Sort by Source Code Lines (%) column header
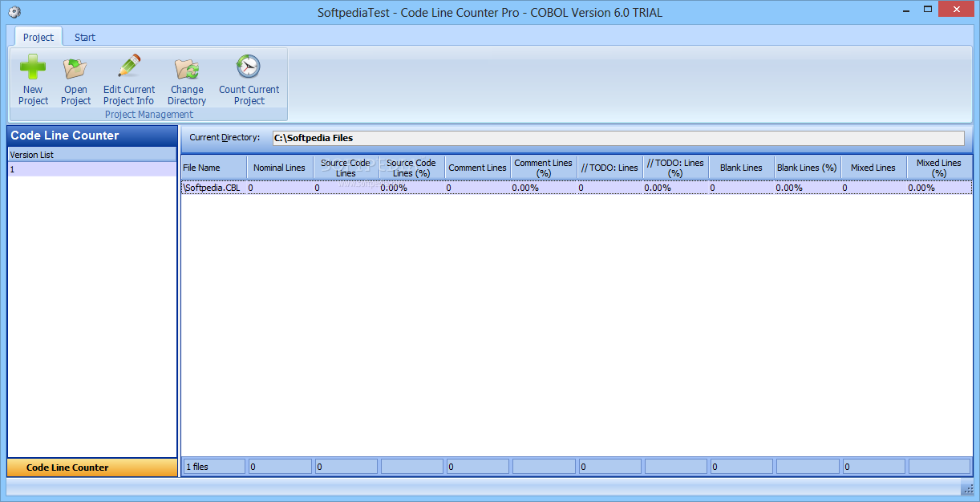 [x=411, y=168]
